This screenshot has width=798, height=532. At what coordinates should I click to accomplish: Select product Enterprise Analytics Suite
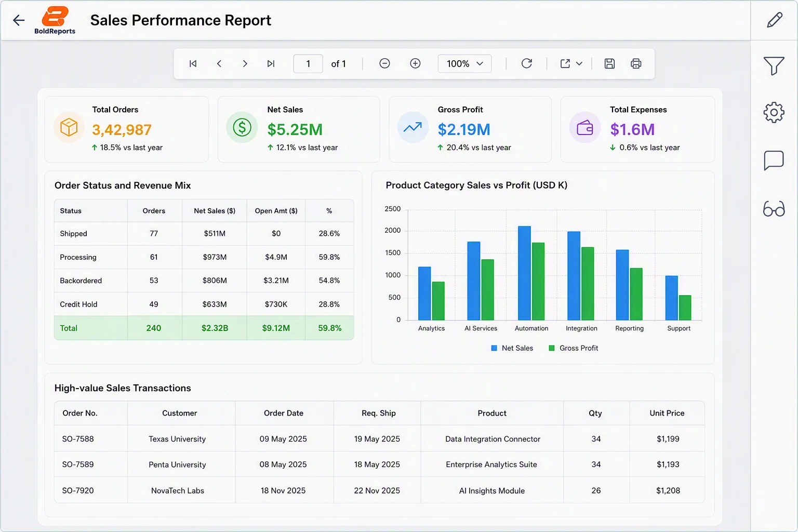click(491, 464)
